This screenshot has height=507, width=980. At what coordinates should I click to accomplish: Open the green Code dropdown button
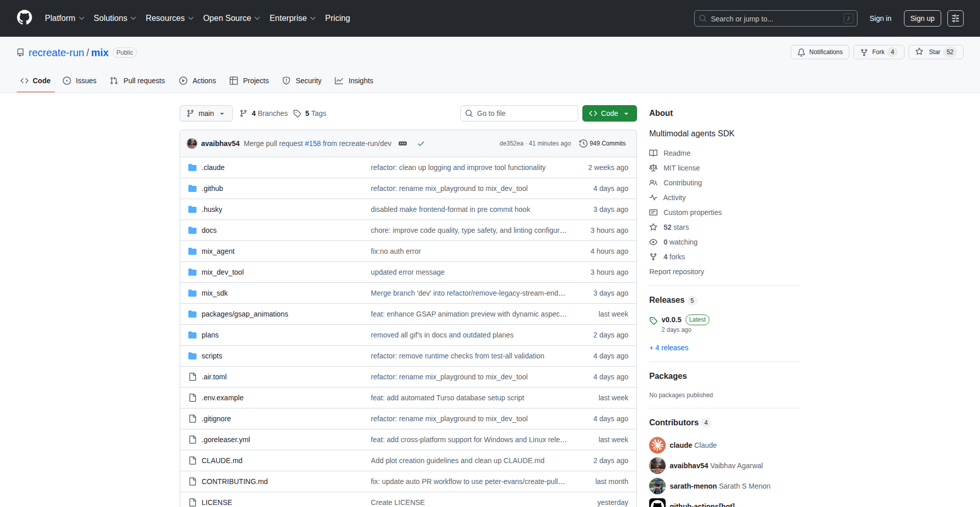tap(609, 113)
